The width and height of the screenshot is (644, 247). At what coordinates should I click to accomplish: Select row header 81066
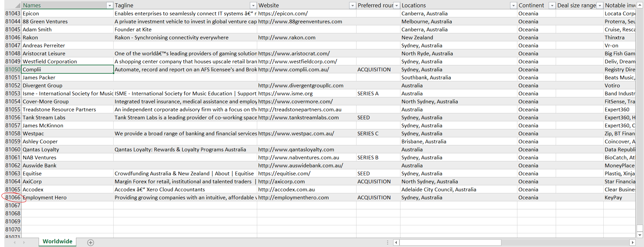[13, 197]
